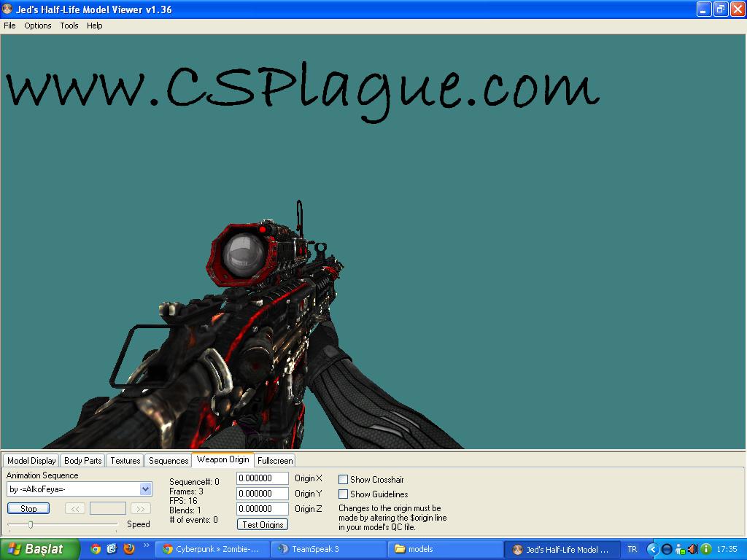Click the Stop button
747x560 pixels.
pos(28,508)
